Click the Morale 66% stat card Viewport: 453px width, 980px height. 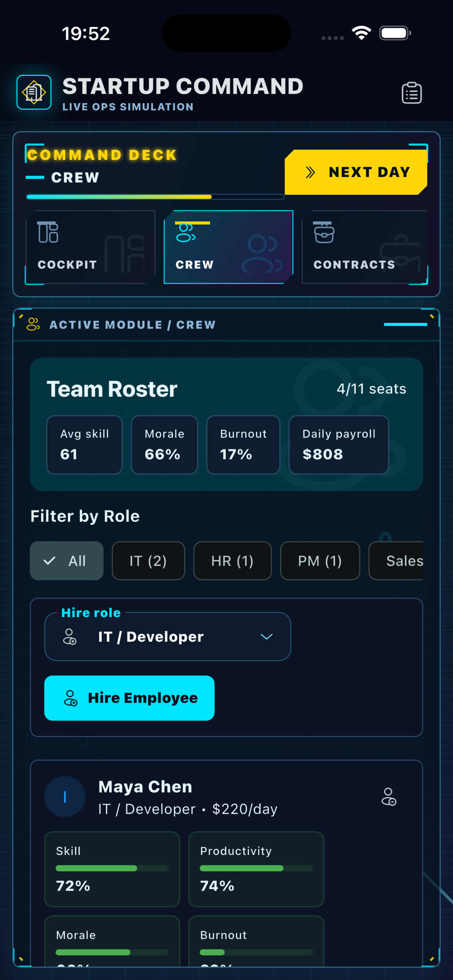(164, 445)
